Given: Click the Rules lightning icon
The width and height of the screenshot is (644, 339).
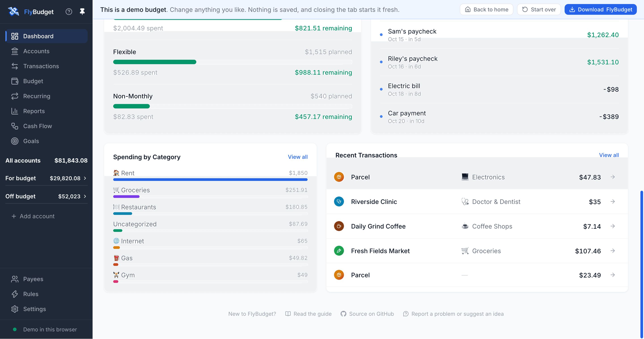Looking at the screenshot, I should pyautogui.click(x=15, y=294).
